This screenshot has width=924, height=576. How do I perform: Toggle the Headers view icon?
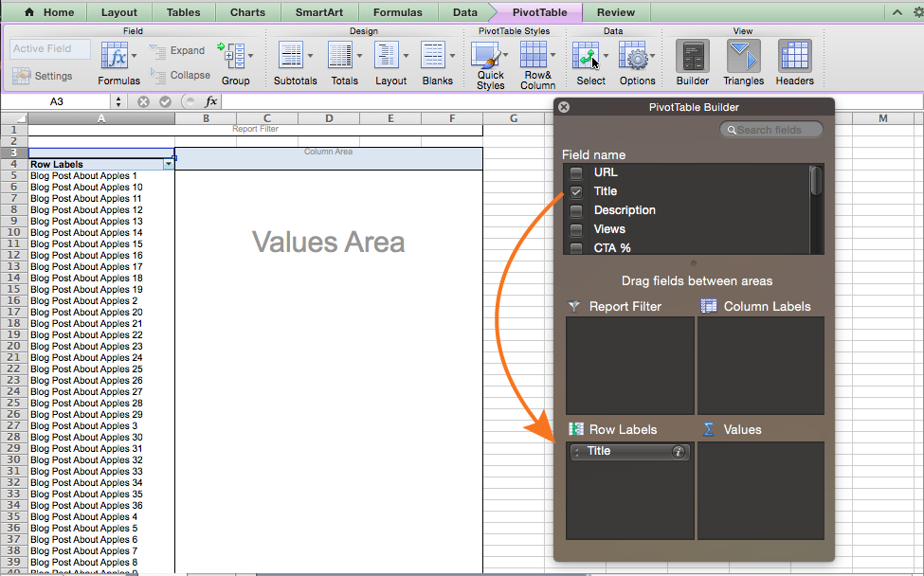[x=794, y=57]
